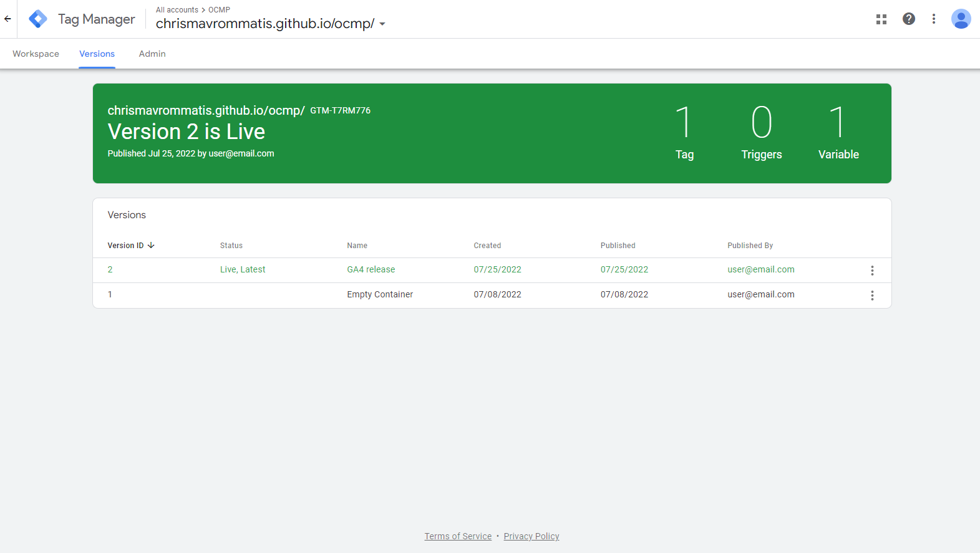
Task: Click the Versions section heading
Action: [127, 215]
